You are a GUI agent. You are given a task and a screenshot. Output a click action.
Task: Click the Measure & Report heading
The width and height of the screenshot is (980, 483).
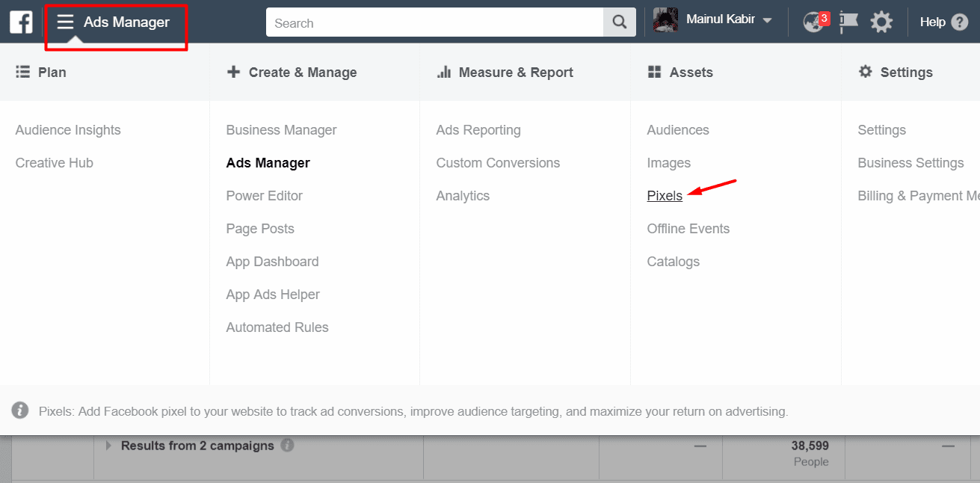[516, 73]
